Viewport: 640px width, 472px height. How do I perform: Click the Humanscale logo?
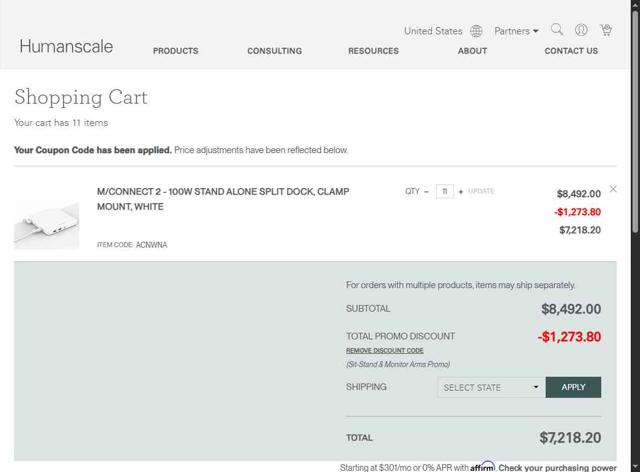pos(66,46)
